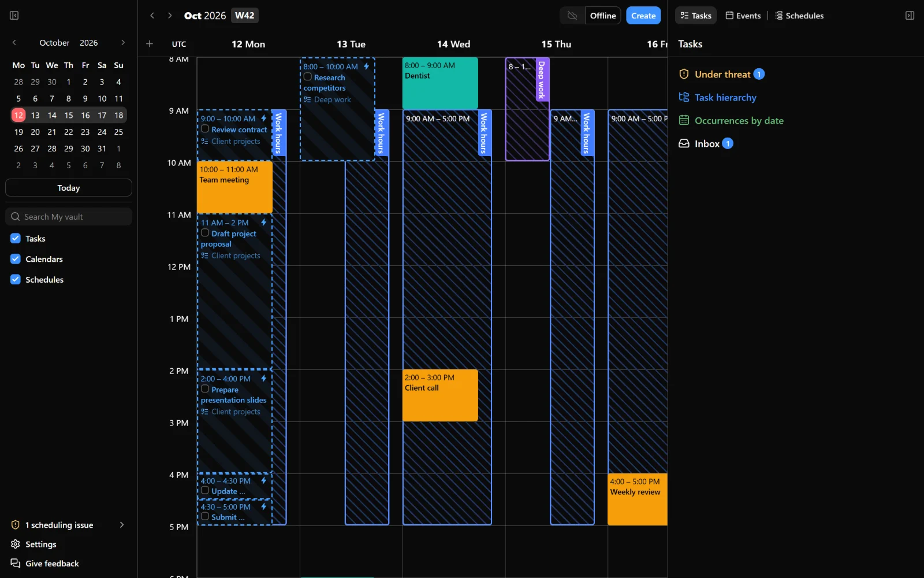
Task: Open the October month selector
Action: click(54, 43)
